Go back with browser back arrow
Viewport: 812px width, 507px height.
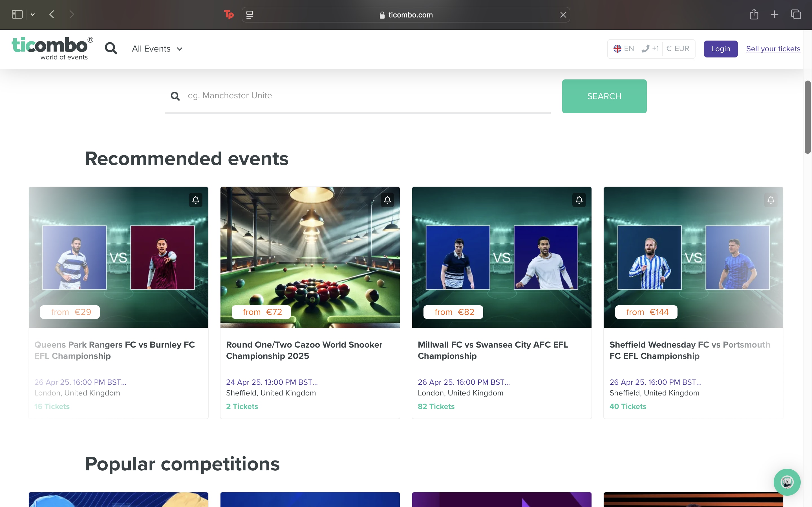click(x=52, y=14)
